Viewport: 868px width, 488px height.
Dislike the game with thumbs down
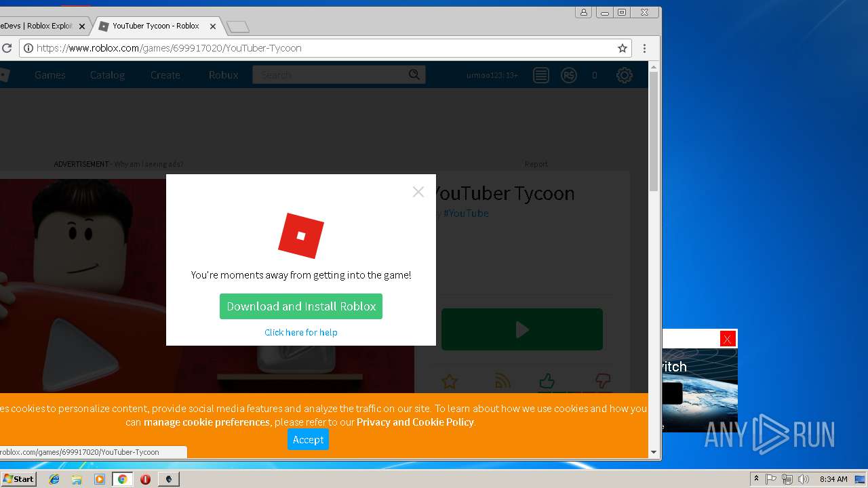(602, 381)
